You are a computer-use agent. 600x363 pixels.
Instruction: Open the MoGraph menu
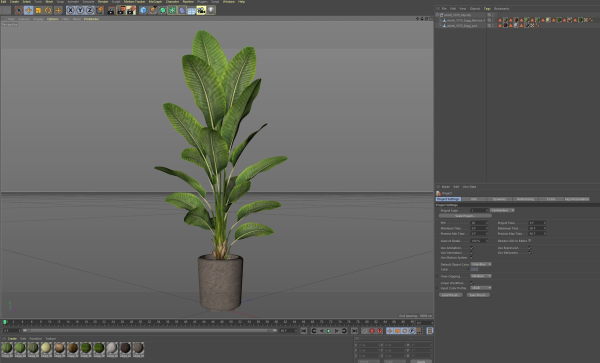155,2
